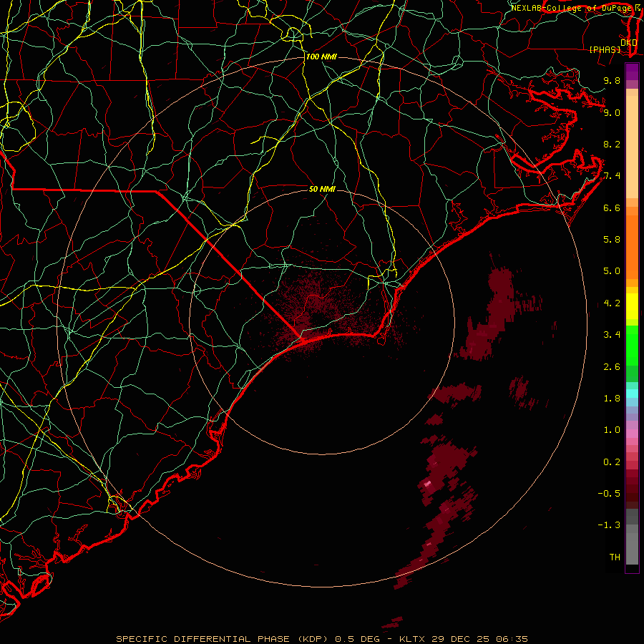Click the pink color bar segment near 1.0
The height and width of the screenshot is (644, 644).
pos(632,434)
